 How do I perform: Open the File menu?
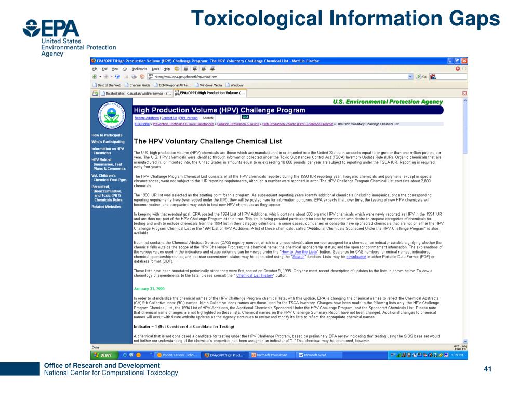tap(95, 69)
